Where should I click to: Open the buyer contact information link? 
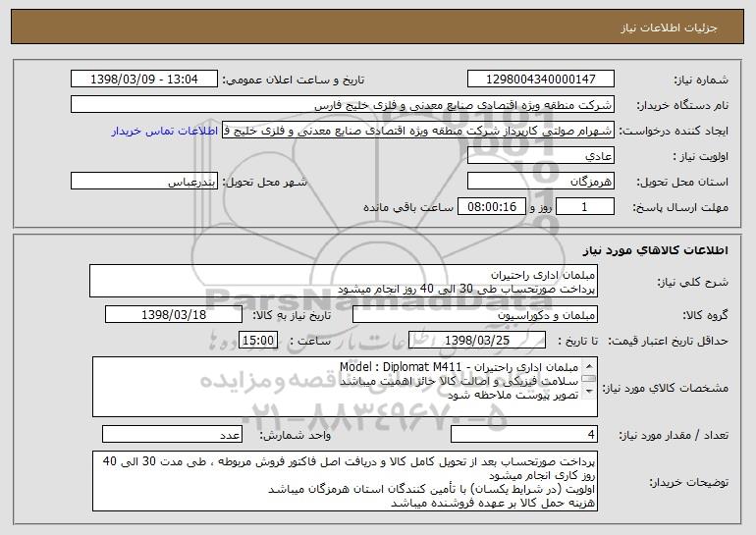pos(165,131)
